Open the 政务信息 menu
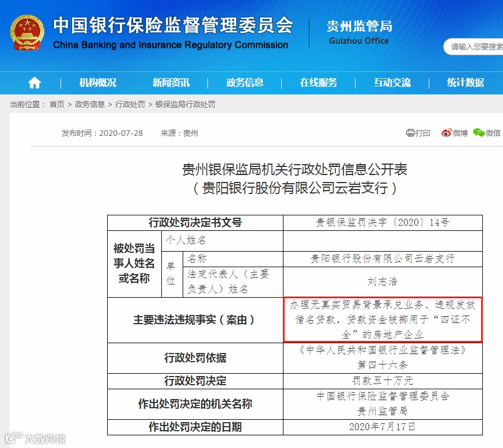 click(x=245, y=83)
